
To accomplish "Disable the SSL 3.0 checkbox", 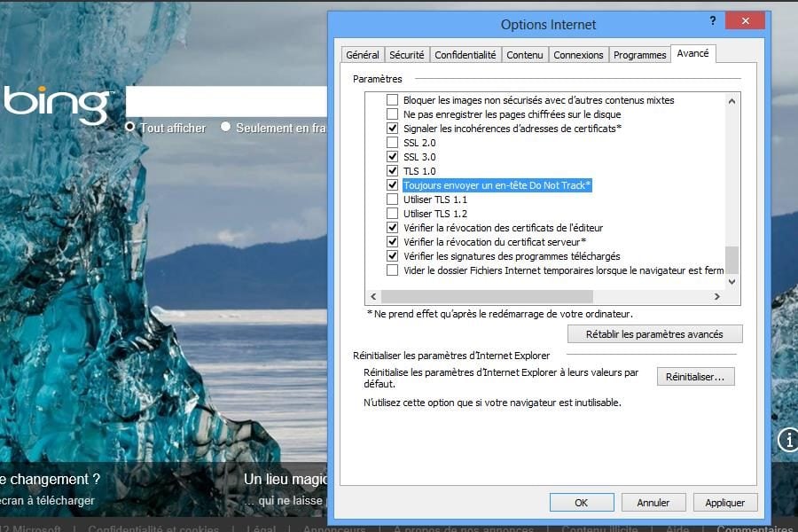I will [393, 157].
